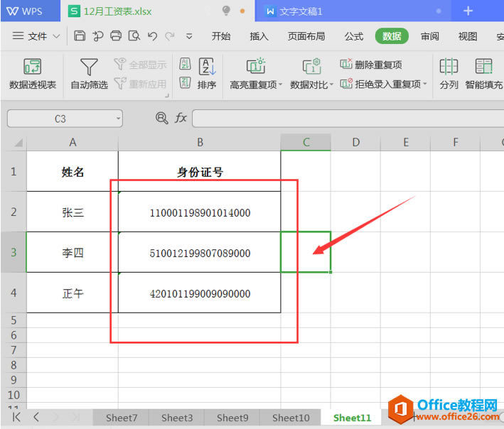Click Data Compare (数据对比) icon
The image size is (504, 429).
pyautogui.click(x=311, y=66)
